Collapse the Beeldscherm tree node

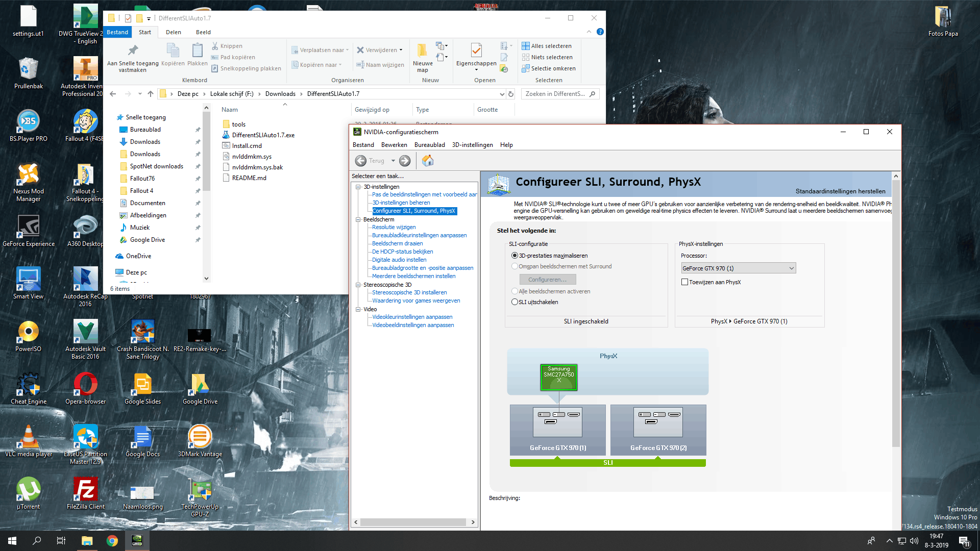coord(358,219)
